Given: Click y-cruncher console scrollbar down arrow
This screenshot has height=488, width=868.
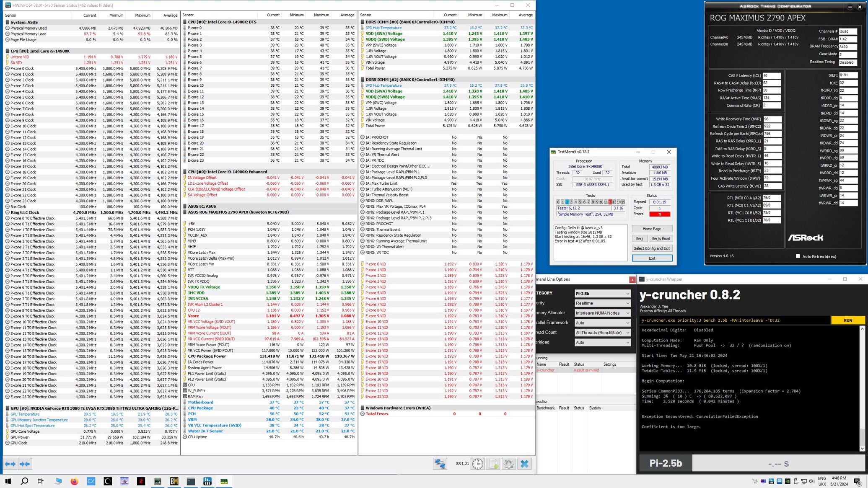Looking at the screenshot, I should pyautogui.click(x=862, y=449).
